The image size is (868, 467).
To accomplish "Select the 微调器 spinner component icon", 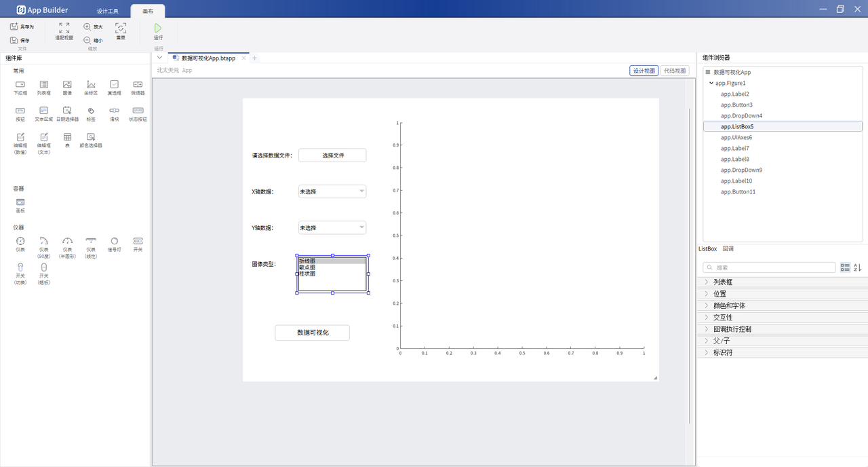I will pyautogui.click(x=138, y=84).
